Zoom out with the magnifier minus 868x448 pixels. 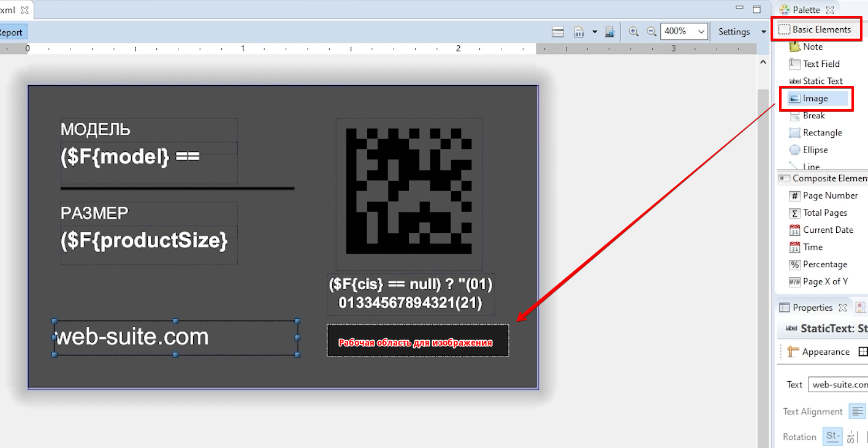coord(652,31)
